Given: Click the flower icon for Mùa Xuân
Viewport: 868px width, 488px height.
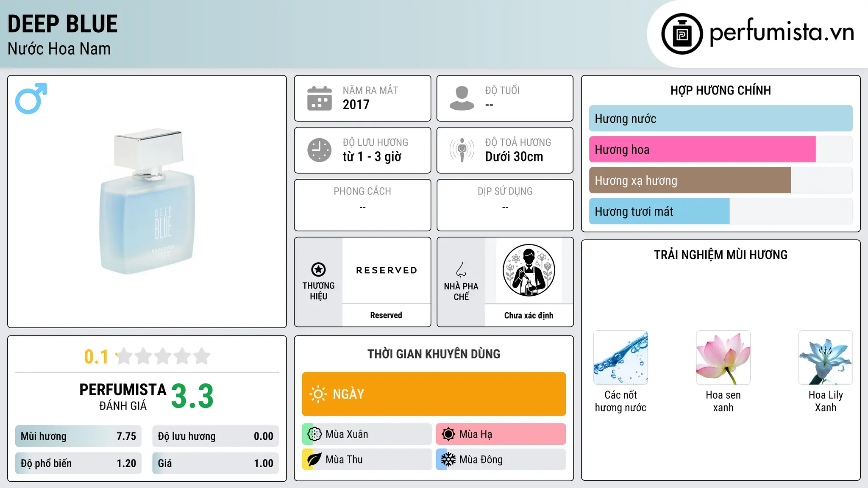Looking at the screenshot, I should point(314,434).
